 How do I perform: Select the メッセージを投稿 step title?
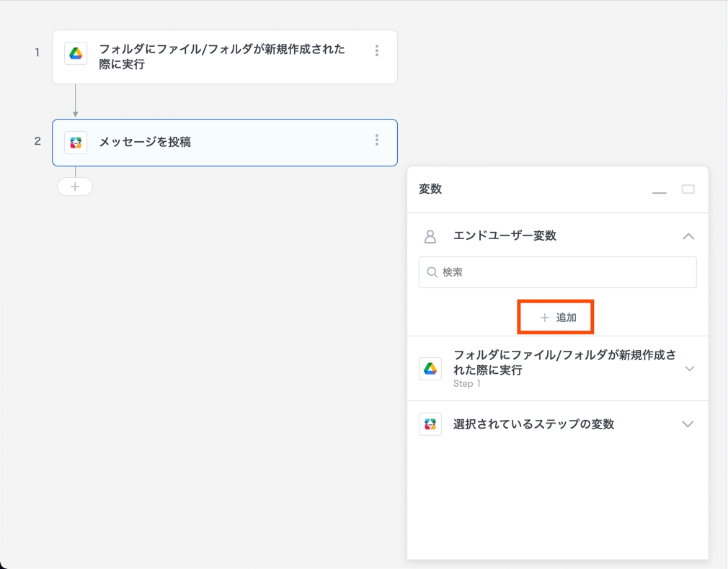point(145,143)
